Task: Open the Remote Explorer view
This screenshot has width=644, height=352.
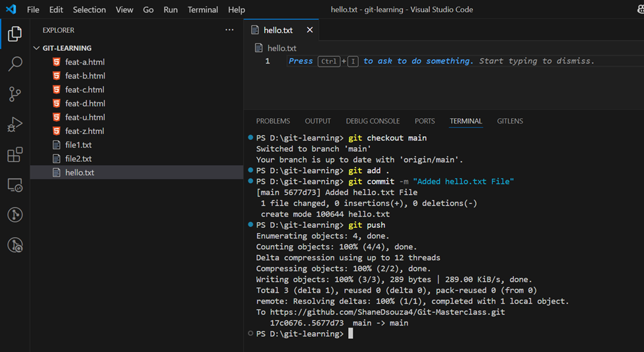Action: click(15, 185)
